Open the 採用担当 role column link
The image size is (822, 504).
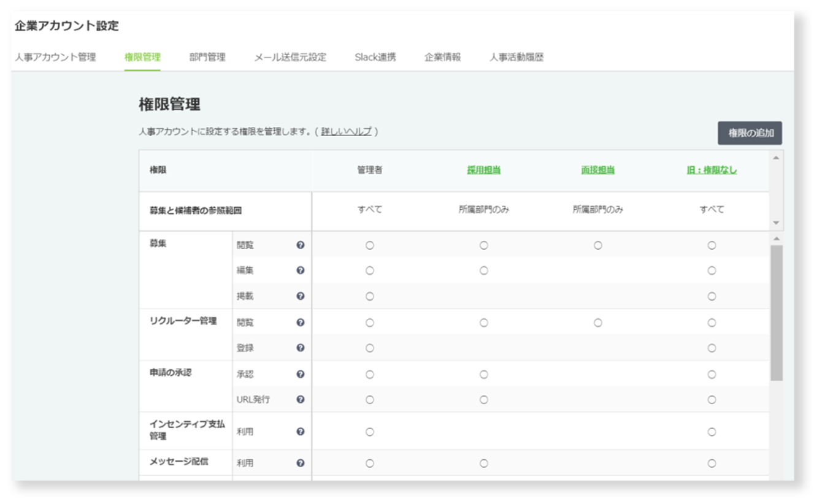pos(484,170)
